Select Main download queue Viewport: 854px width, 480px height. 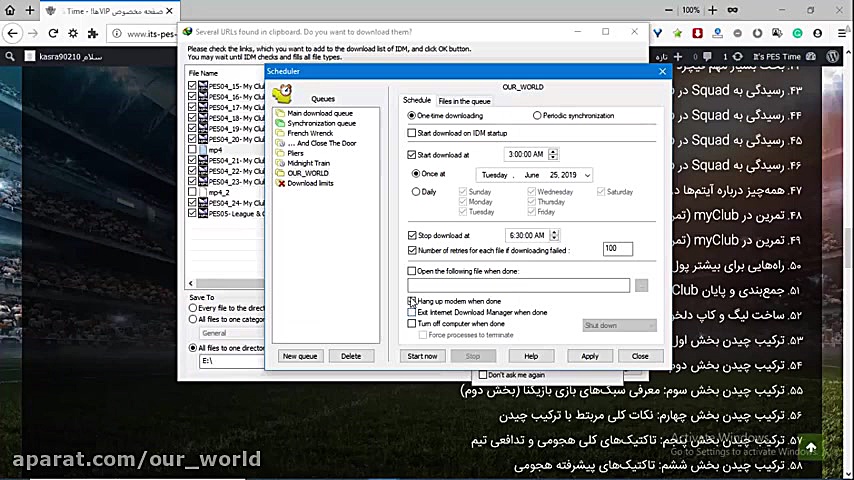pos(320,113)
